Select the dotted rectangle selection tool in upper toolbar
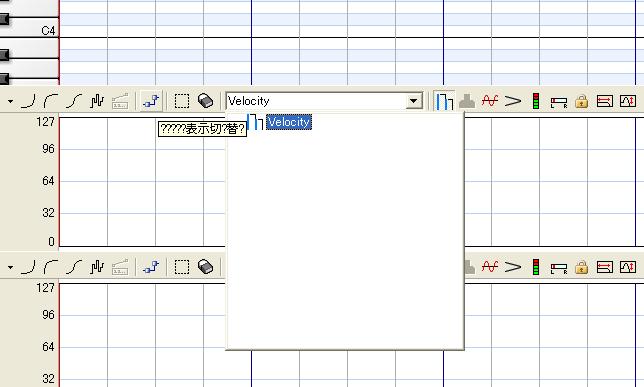Image resolution: width=644 pixels, height=387 pixels. click(182, 101)
